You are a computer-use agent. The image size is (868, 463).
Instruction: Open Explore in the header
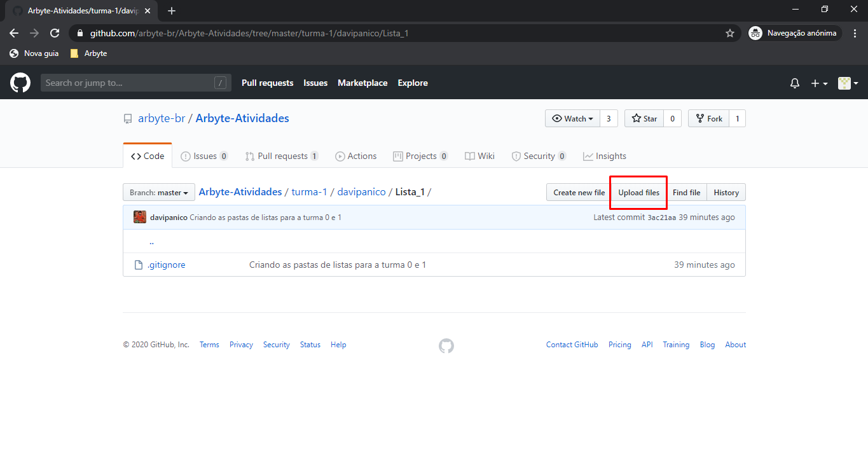click(x=413, y=83)
